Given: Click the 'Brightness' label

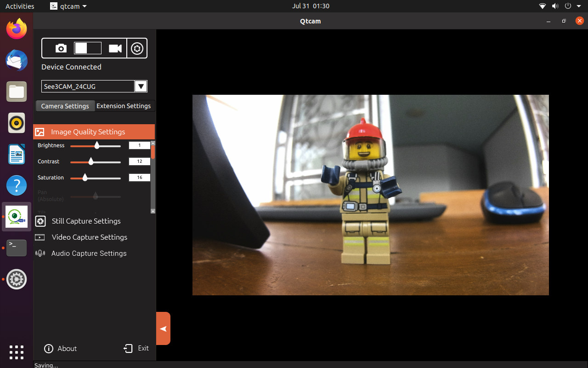Looking at the screenshot, I should pyautogui.click(x=51, y=145).
